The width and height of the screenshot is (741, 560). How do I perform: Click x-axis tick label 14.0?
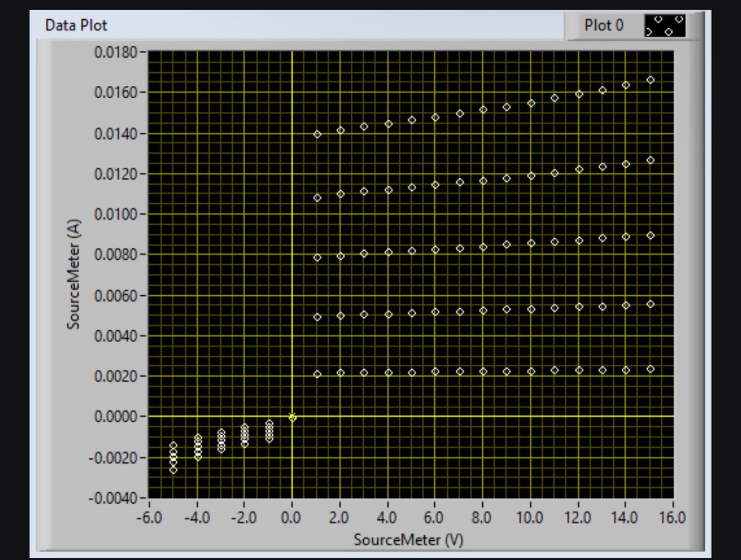(625, 517)
